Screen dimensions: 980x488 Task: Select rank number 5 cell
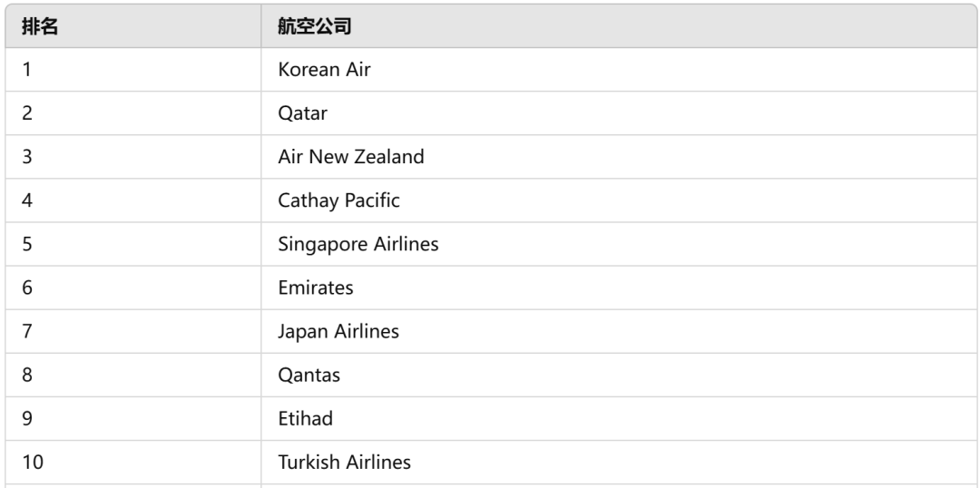point(133,244)
